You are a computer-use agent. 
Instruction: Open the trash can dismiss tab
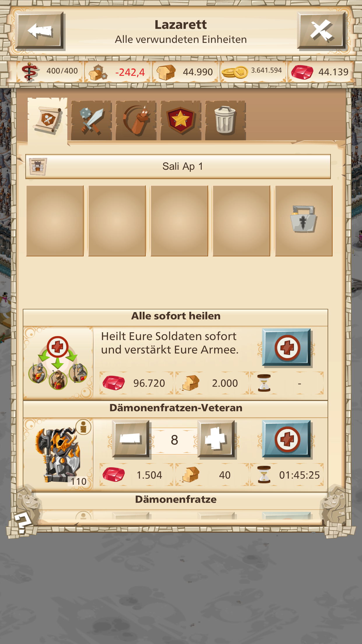tap(225, 121)
